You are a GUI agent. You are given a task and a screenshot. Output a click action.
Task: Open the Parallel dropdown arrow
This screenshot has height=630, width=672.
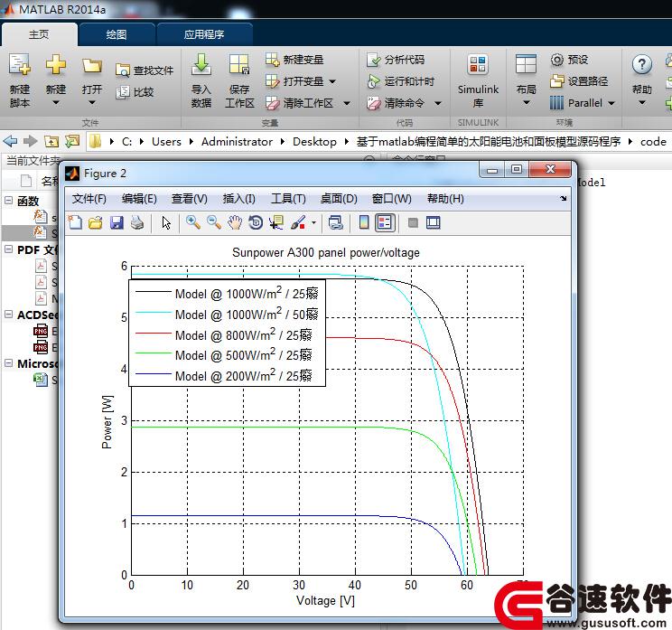[x=611, y=103]
